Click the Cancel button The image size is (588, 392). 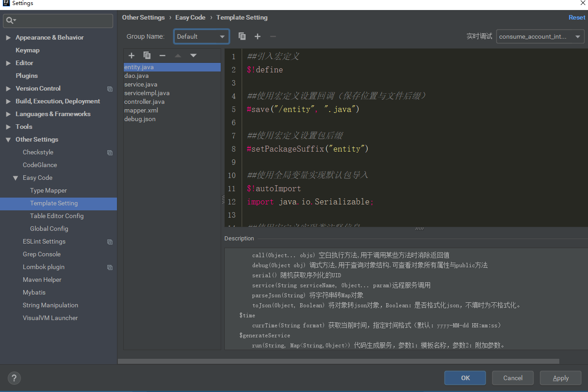[513, 378]
